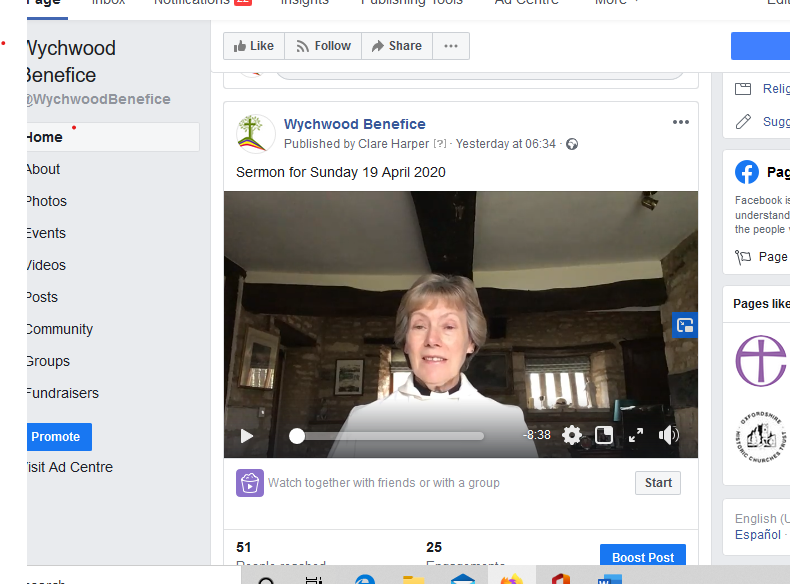Open Community in page sidebar
Screen dimensions: 790x584
60,330
